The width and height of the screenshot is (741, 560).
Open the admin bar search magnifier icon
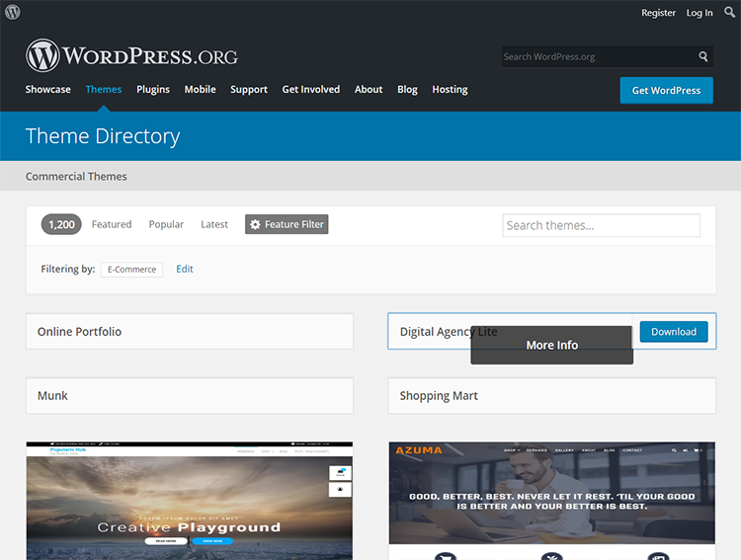coord(730,12)
